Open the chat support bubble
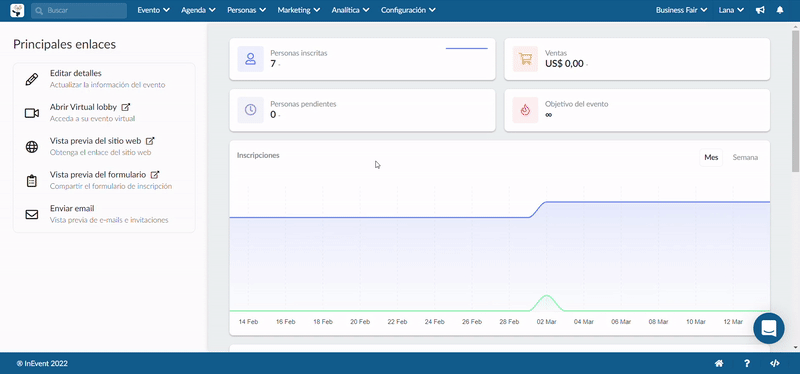Screen dimensions: 800x374 click(769, 328)
